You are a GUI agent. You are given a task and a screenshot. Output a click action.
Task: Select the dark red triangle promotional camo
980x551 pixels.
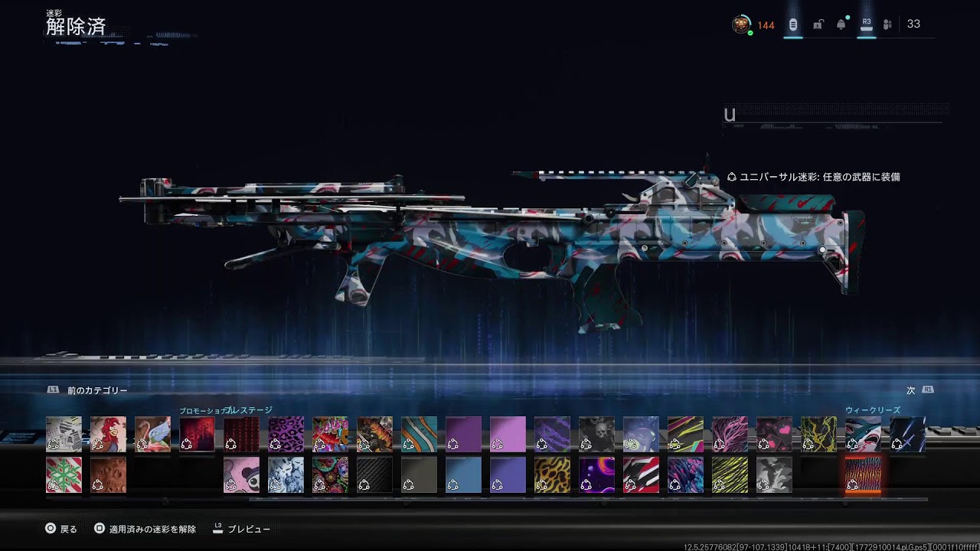(x=197, y=434)
